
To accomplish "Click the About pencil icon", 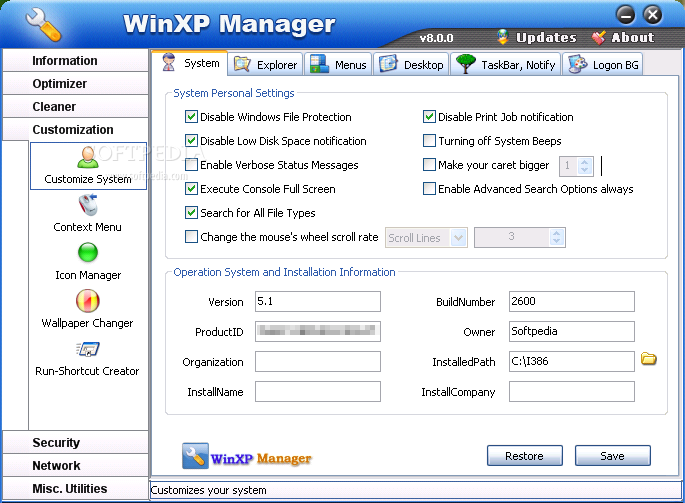I will coord(599,38).
